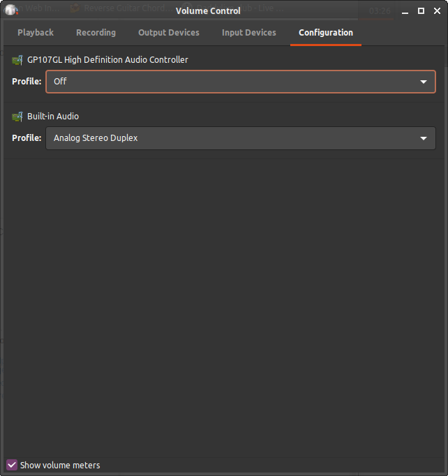Click the arrow on the Built-in Audio profile combo

click(x=423, y=138)
